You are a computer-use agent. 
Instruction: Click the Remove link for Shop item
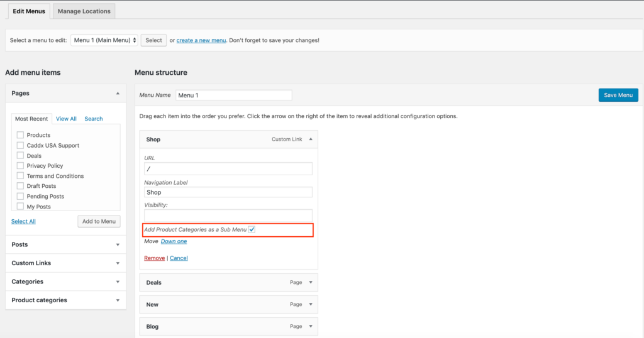[x=154, y=258]
